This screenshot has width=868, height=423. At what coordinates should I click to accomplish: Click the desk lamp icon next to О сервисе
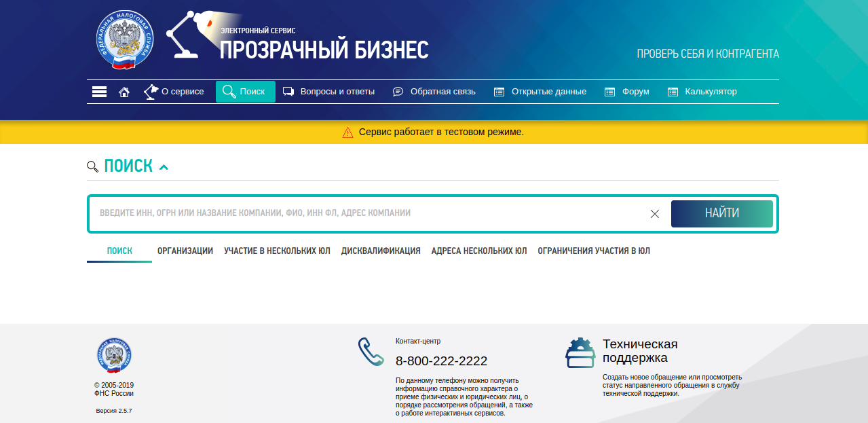150,90
